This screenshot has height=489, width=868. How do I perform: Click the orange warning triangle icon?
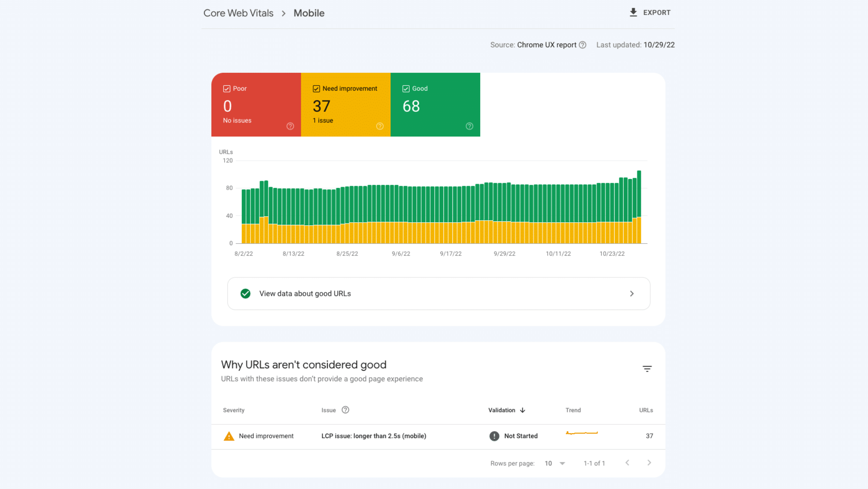pyautogui.click(x=229, y=436)
